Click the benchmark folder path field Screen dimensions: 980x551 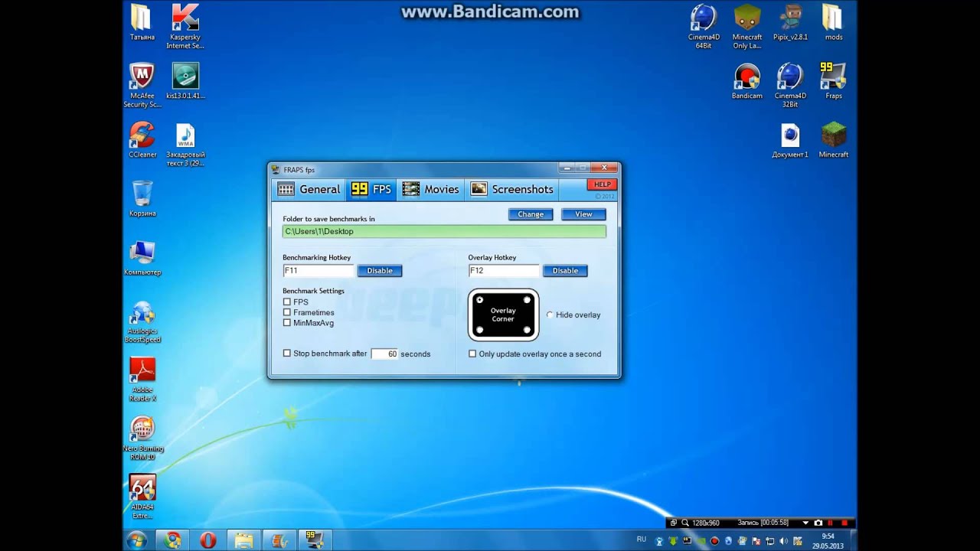pos(444,231)
